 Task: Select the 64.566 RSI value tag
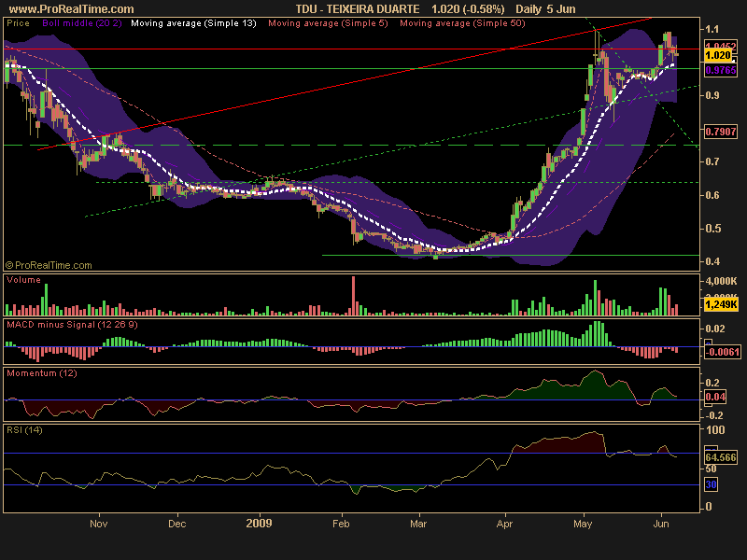click(x=721, y=457)
